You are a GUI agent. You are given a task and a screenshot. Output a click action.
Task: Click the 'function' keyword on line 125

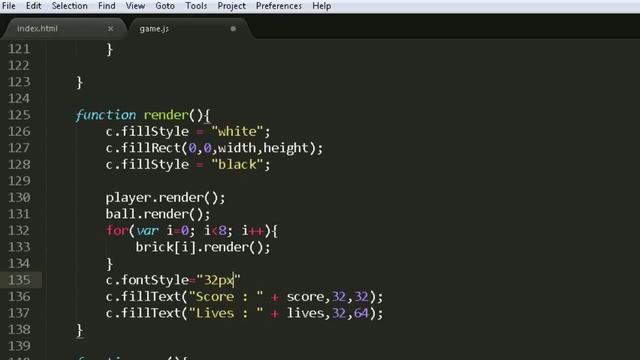pyautogui.click(x=106, y=115)
